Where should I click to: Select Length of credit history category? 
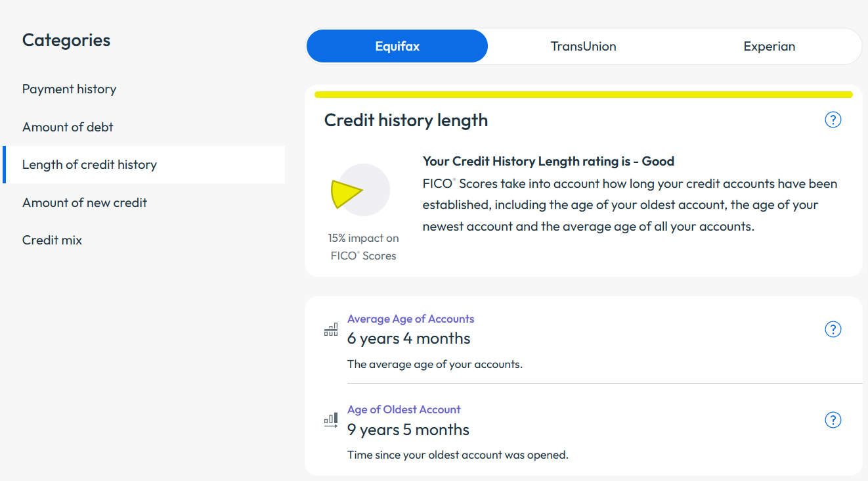pyautogui.click(x=88, y=164)
